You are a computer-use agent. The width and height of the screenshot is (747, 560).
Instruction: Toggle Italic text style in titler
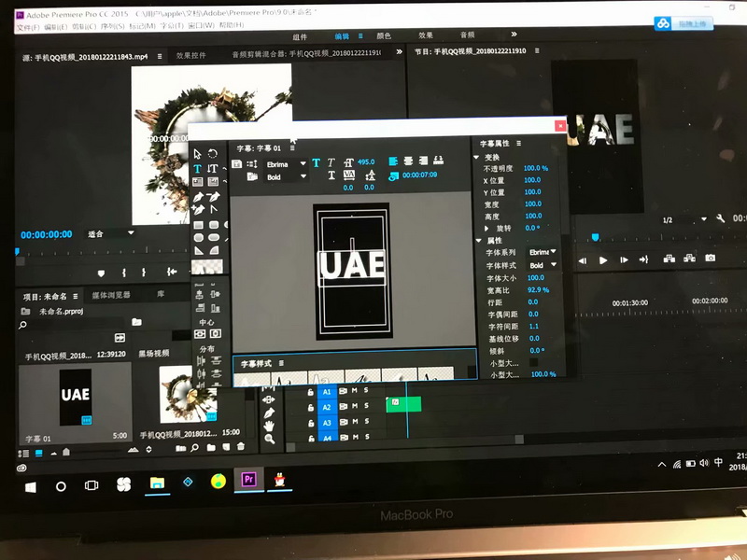click(x=331, y=162)
